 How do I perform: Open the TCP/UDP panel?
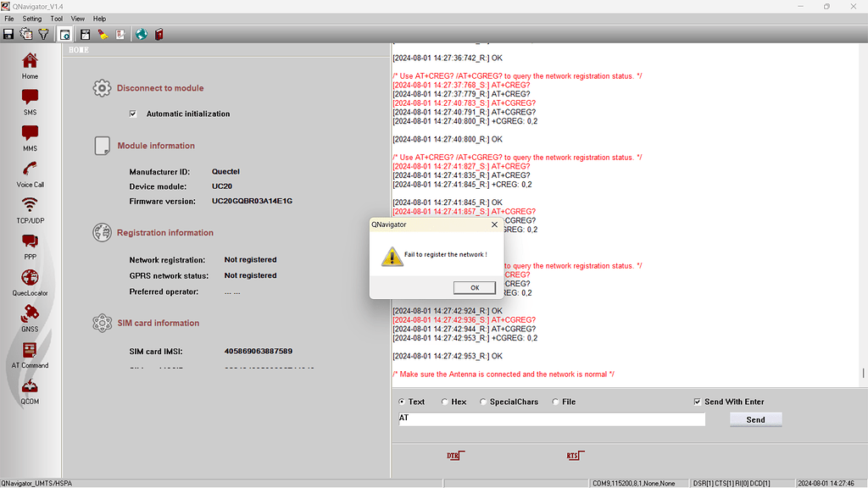[29, 209]
